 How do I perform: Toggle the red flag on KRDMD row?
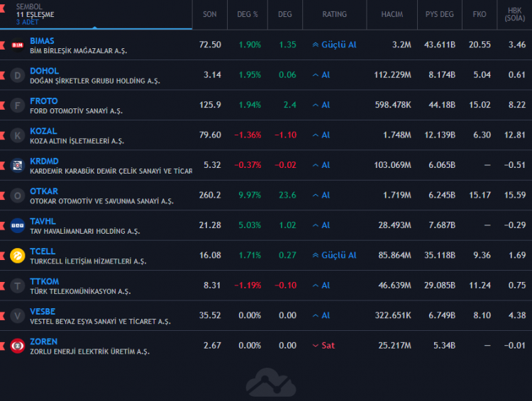pos(2,165)
